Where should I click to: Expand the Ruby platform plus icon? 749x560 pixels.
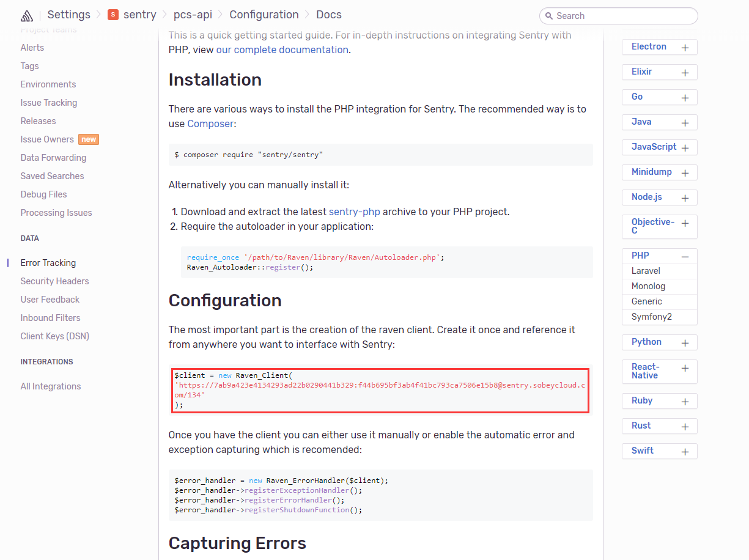685,402
